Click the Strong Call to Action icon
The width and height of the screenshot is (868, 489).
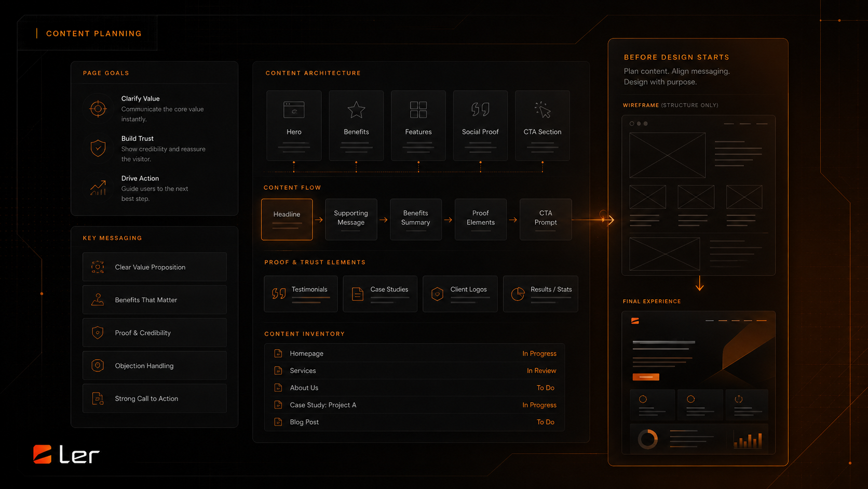coord(98,399)
